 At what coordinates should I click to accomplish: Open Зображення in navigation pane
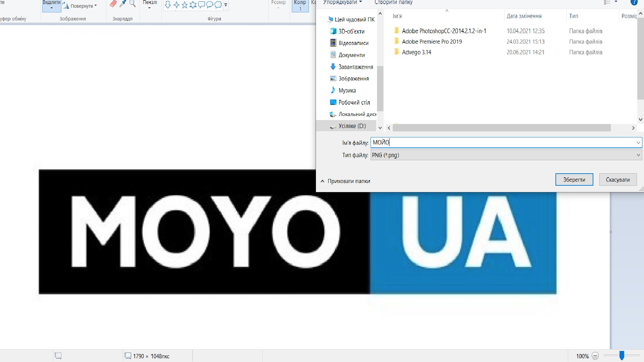350,78
